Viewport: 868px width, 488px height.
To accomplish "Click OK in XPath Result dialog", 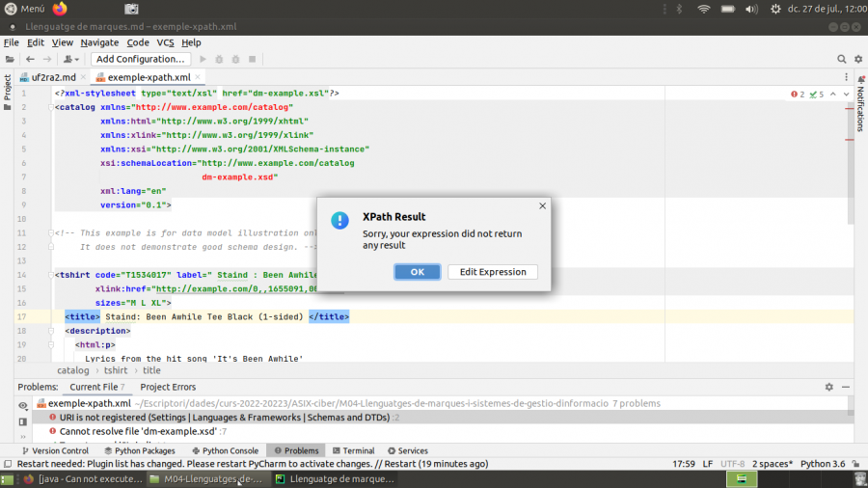I will (x=417, y=272).
